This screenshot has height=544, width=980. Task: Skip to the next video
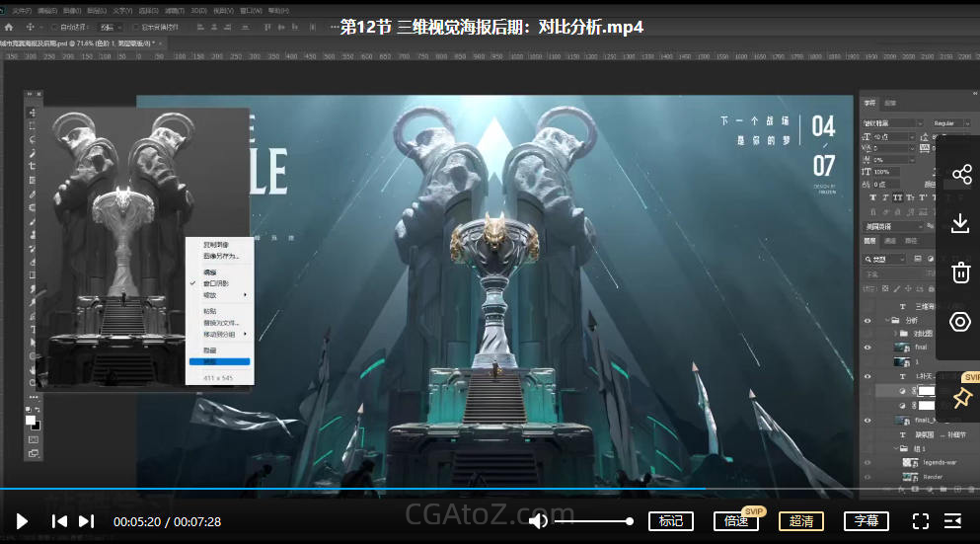87,521
